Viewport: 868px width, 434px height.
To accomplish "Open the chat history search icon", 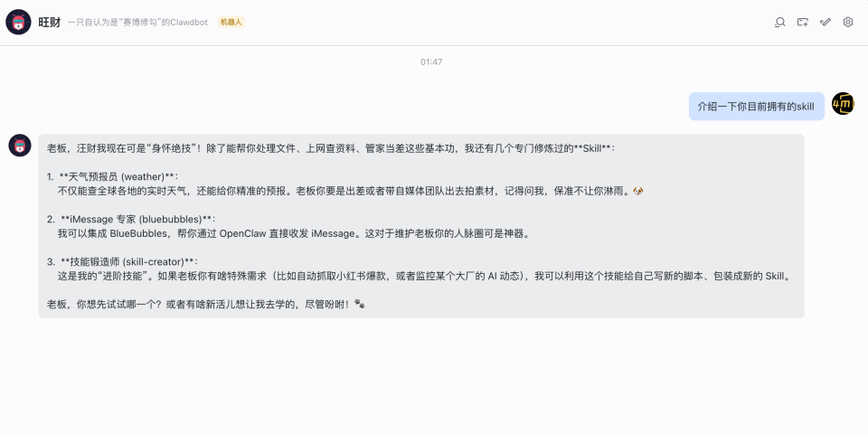I will pos(780,22).
